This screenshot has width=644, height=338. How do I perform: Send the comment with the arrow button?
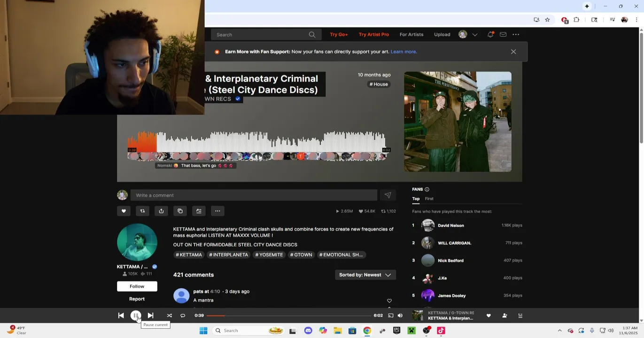[388, 195]
